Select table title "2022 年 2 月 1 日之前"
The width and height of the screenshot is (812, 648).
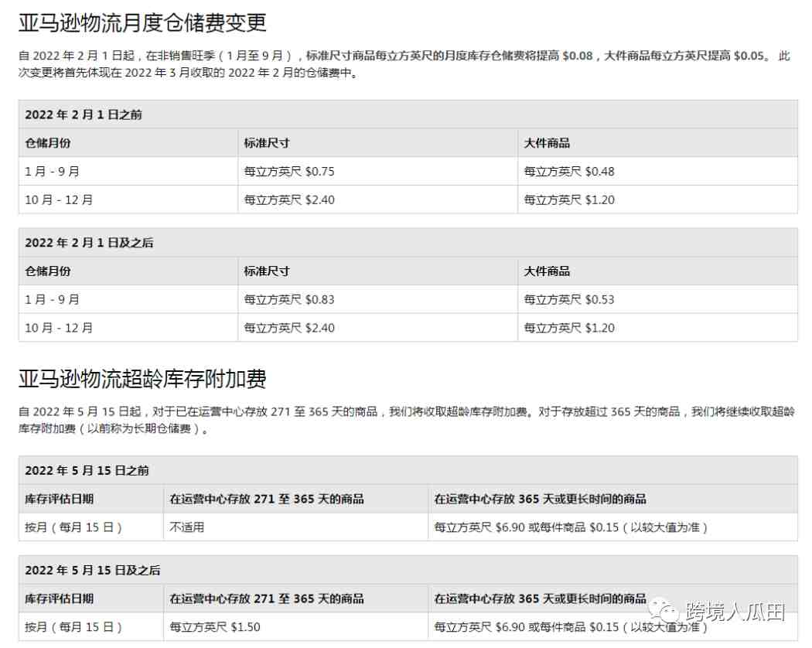click(84, 114)
